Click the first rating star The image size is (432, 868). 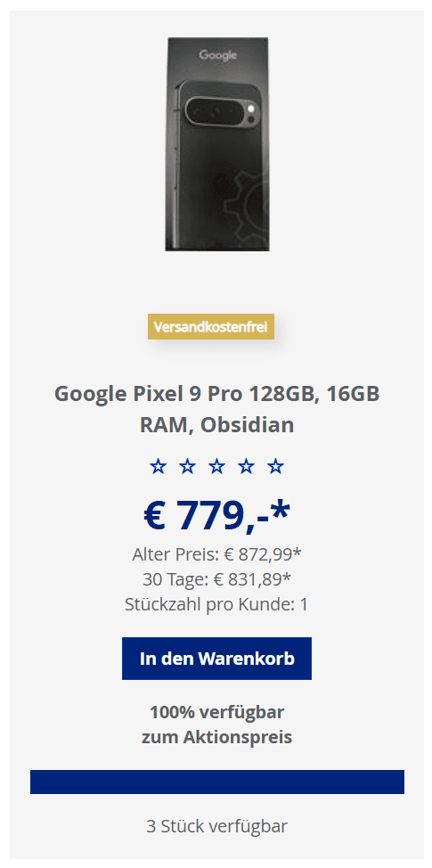[x=159, y=467]
